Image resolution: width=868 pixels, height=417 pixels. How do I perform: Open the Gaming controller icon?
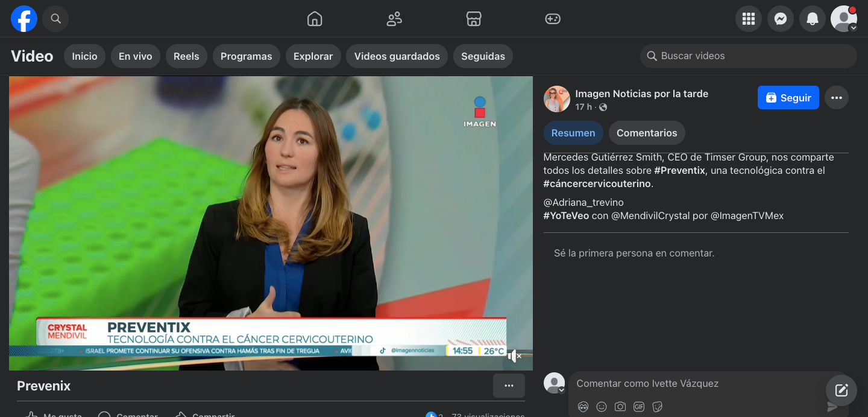tap(553, 19)
